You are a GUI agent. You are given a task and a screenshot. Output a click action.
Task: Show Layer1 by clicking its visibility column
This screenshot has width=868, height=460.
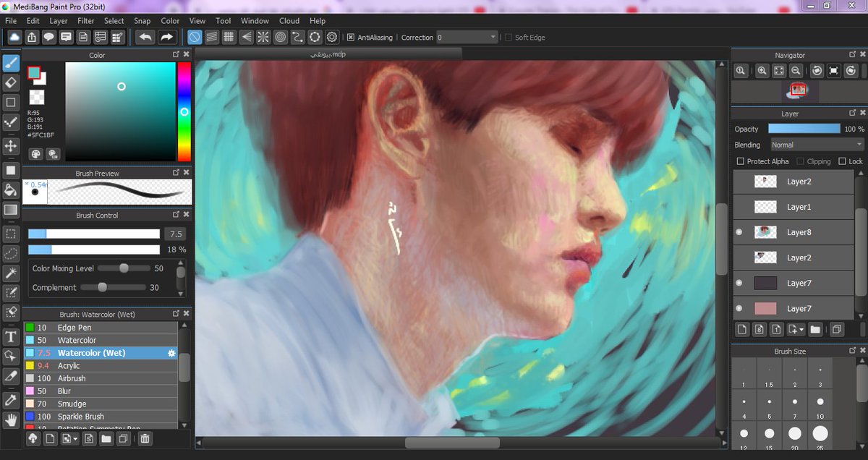click(739, 207)
